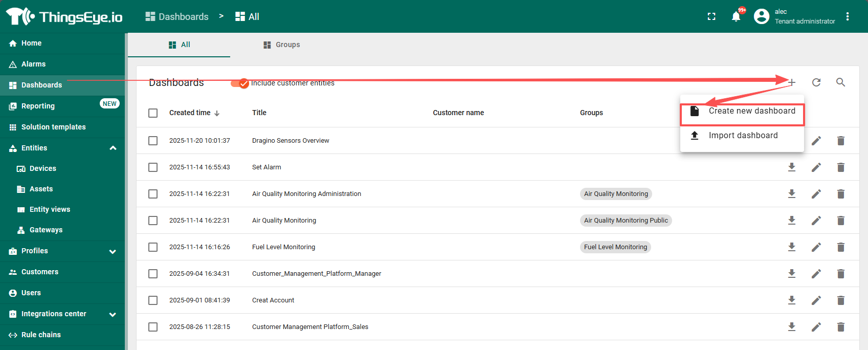The width and height of the screenshot is (868, 350).
Task: Export the Set Alarm dashboard
Action: pos(792,167)
